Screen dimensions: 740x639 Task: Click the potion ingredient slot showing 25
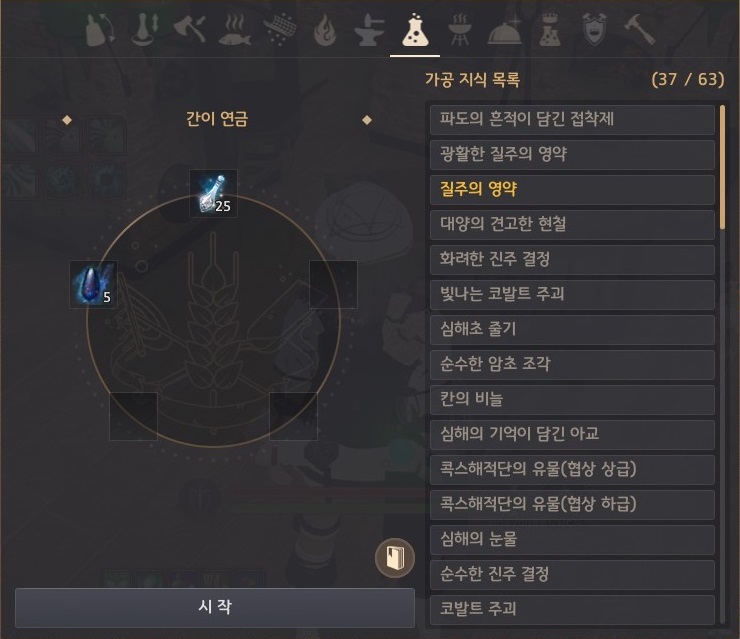click(x=213, y=193)
